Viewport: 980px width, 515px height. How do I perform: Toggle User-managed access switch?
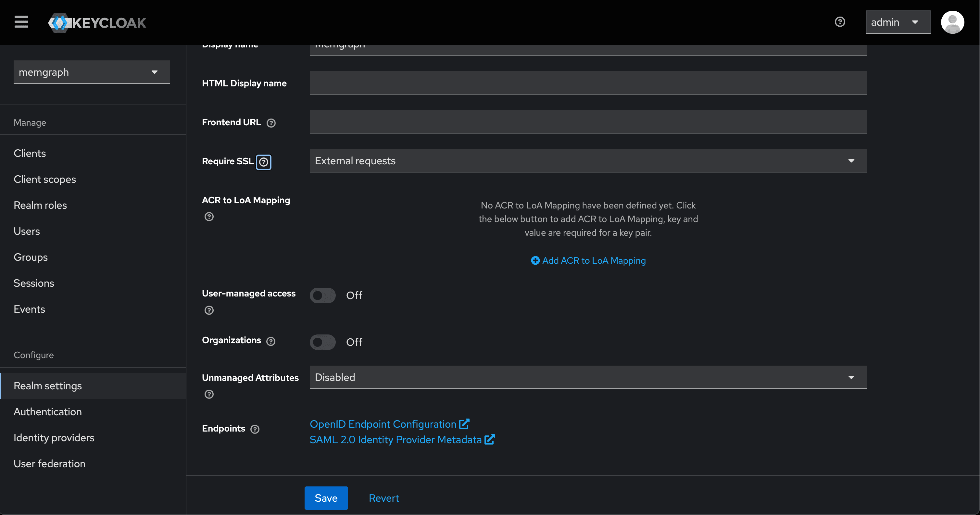coord(322,295)
